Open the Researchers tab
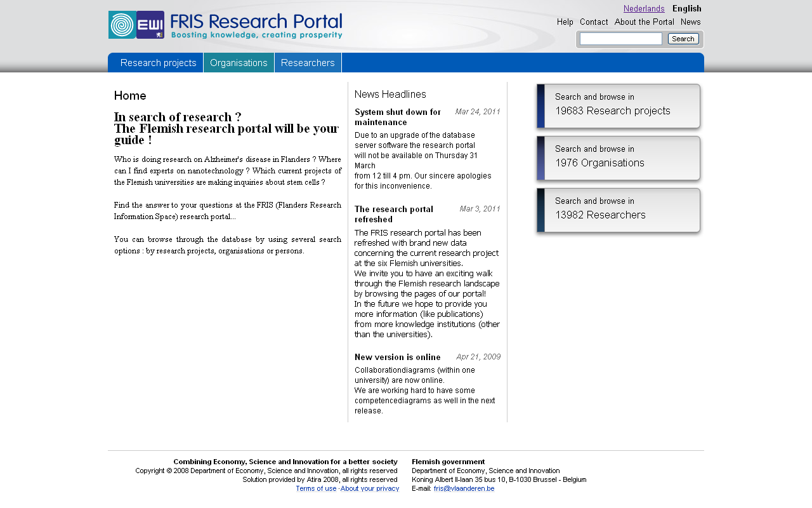The image size is (812, 508). pos(308,63)
